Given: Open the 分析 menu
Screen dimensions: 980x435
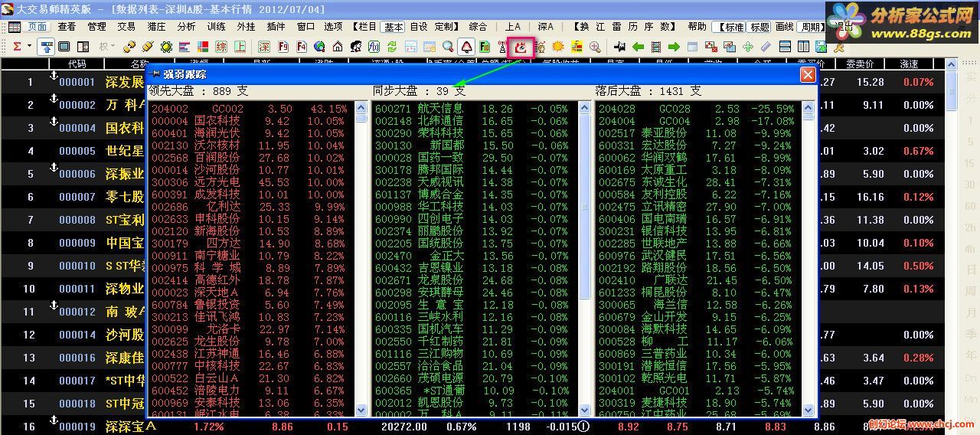Looking at the screenshot, I should 186,26.
